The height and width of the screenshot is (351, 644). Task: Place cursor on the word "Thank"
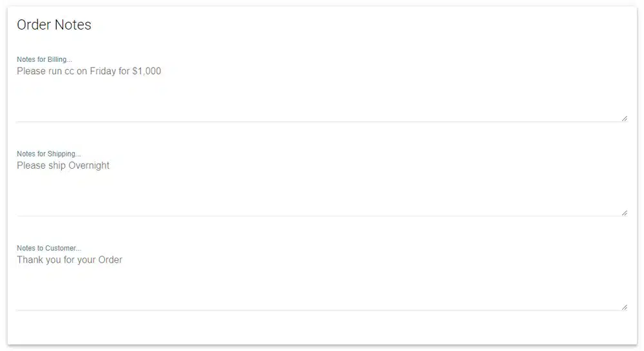pyautogui.click(x=30, y=260)
